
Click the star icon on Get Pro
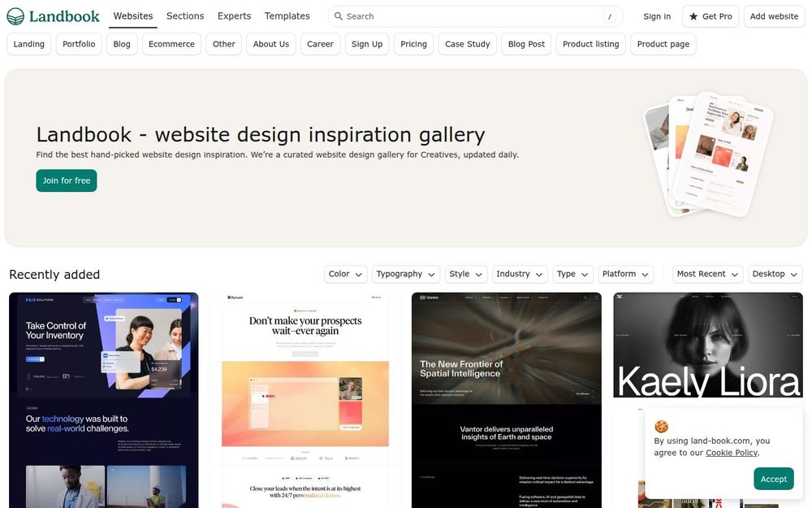[x=693, y=16]
